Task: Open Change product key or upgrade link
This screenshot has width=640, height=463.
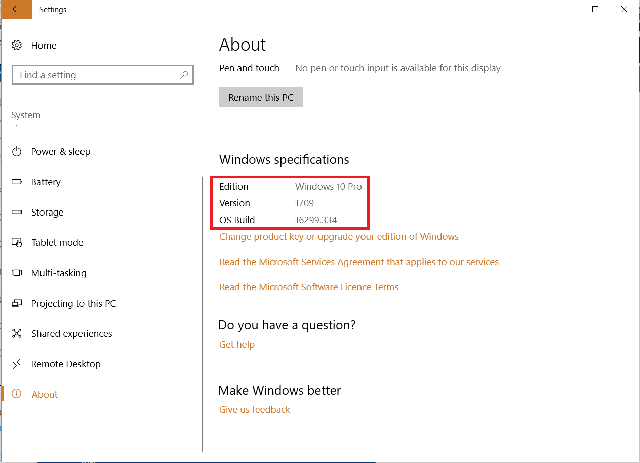Action: point(339,237)
